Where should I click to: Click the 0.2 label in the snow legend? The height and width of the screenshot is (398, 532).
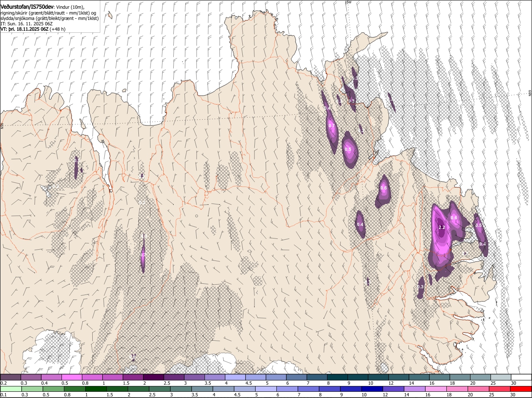[x=3, y=383]
